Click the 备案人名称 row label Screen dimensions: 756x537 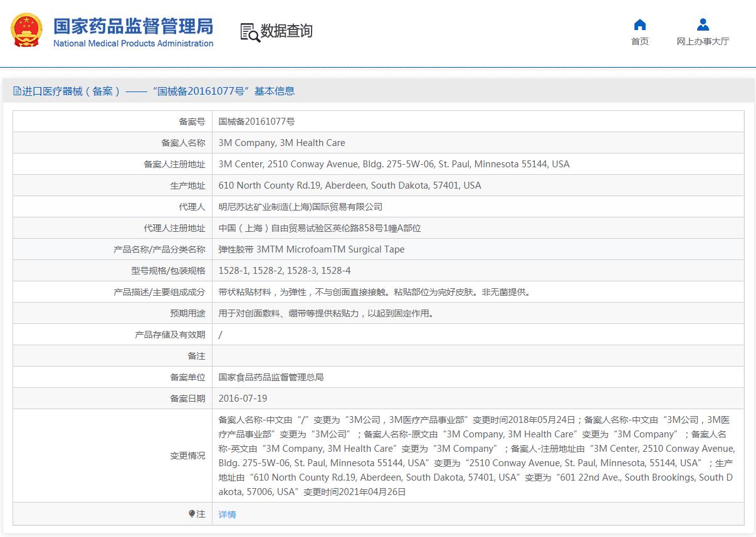(x=183, y=143)
